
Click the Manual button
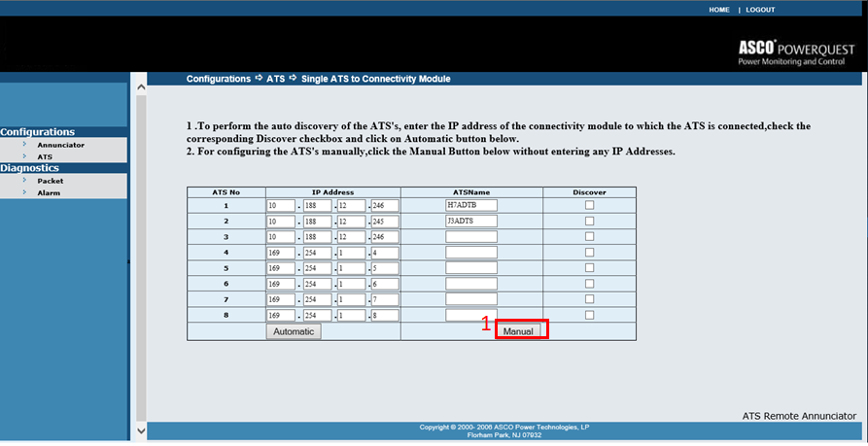tap(519, 331)
